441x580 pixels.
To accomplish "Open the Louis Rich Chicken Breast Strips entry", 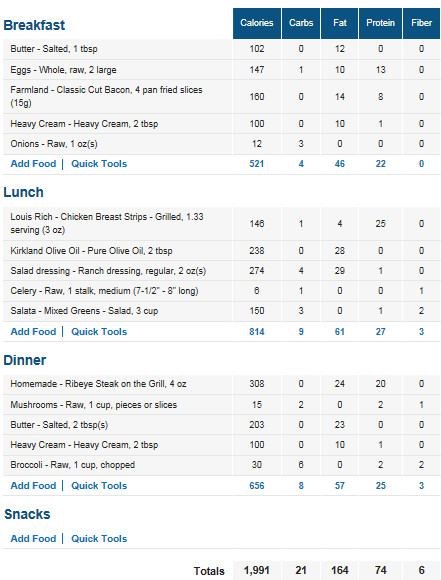I will click(x=107, y=223).
